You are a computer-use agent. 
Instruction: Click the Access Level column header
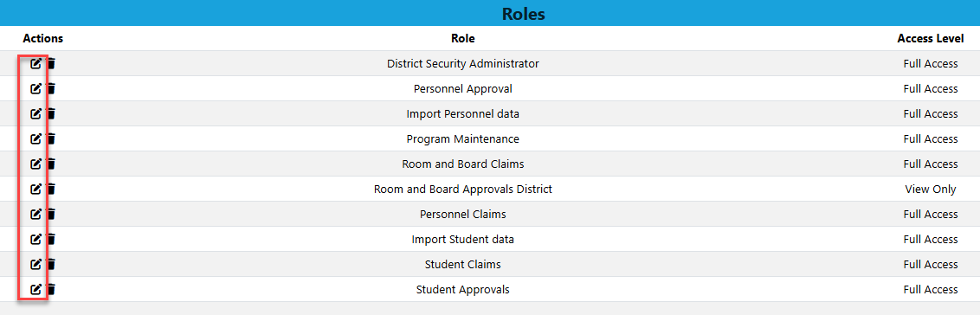coord(930,38)
